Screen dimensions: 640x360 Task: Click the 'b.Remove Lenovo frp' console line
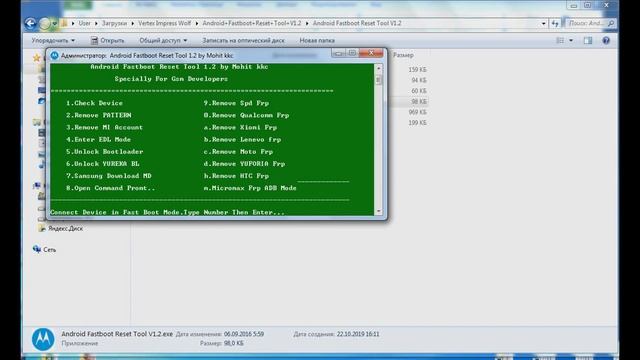(x=242, y=140)
